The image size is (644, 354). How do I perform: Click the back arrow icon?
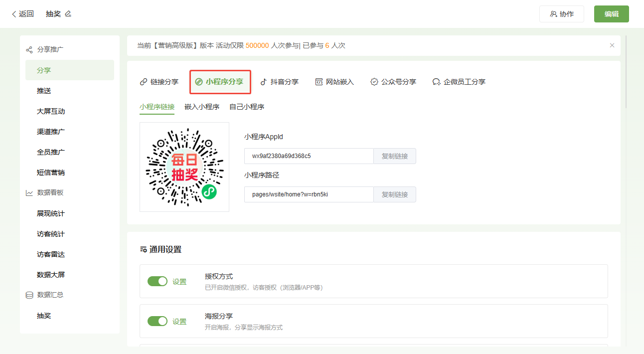point(14,14)
